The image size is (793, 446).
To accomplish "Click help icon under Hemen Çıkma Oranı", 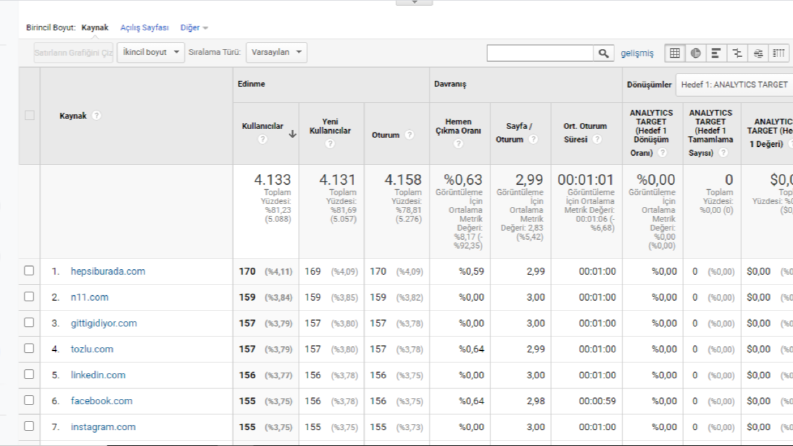I will click(458, 144).
